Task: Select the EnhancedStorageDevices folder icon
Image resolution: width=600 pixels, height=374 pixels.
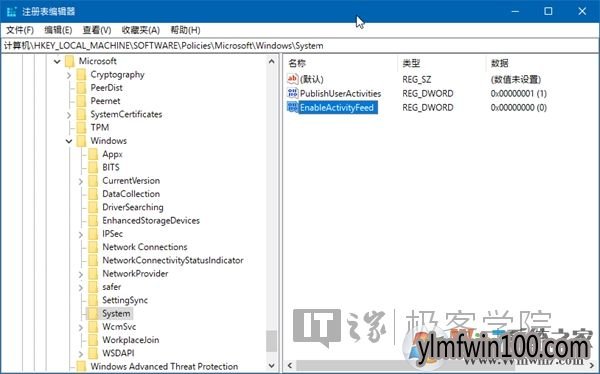Action: coord(93,220)
